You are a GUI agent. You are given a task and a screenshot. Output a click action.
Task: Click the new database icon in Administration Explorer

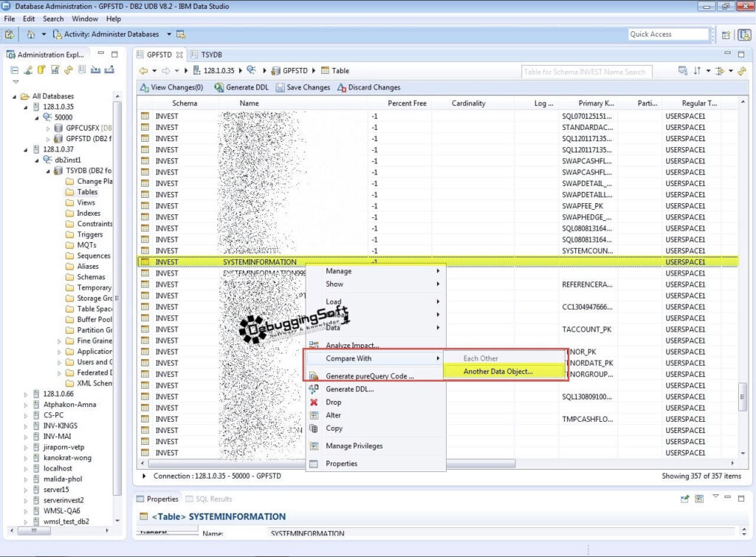pos(41,70)
